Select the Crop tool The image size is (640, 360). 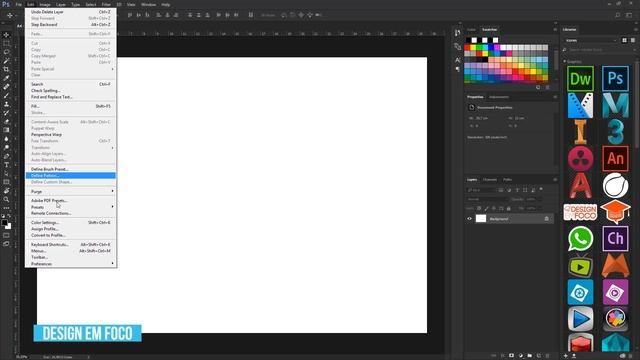click(x=6, y=69)
